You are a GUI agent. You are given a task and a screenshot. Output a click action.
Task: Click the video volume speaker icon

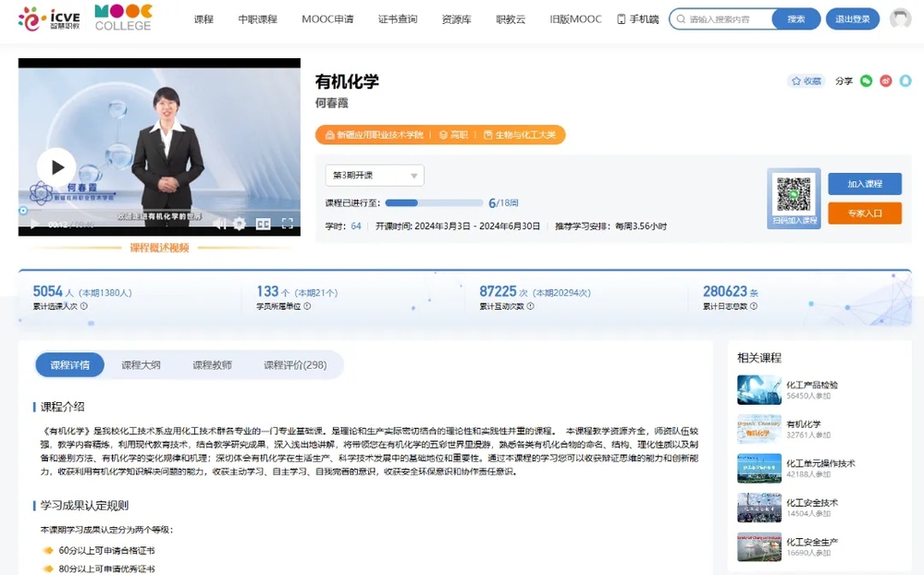pos(219,224)
